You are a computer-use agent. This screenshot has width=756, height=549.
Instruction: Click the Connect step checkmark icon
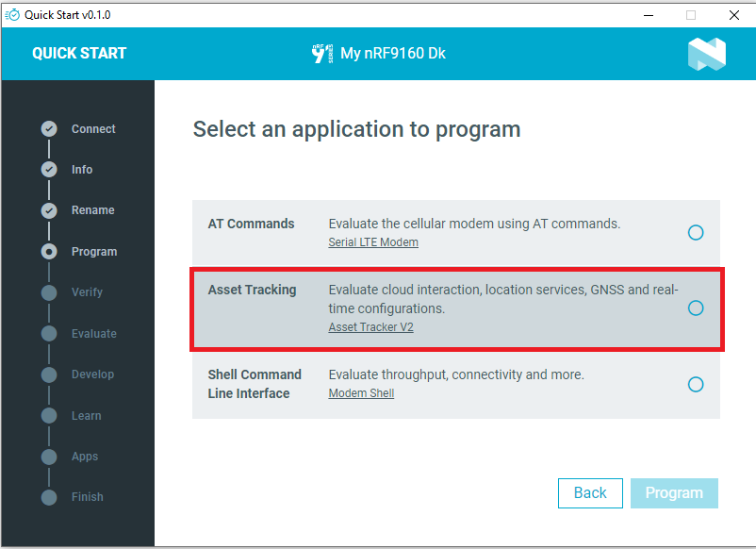(49, 129)
